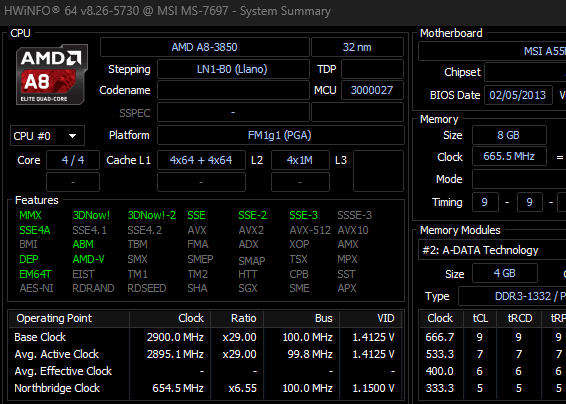Click the greyed AVX-512 feature label

[310, 230]
